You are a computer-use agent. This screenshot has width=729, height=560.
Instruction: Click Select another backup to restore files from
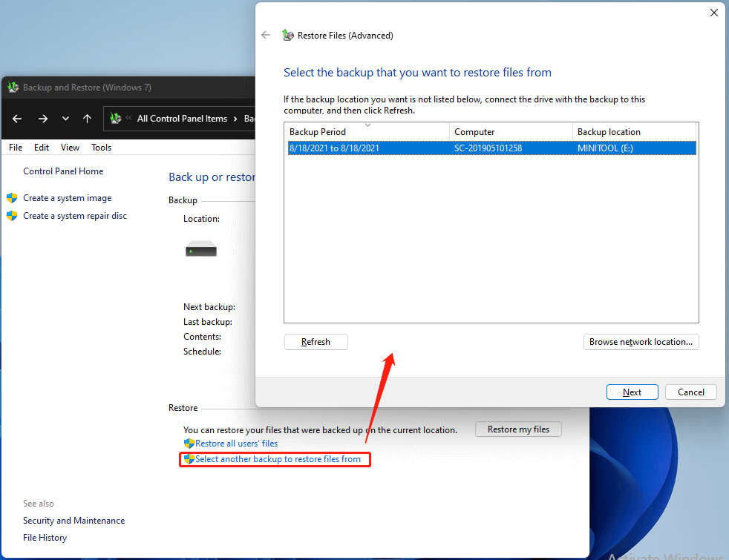pos(278,459)
